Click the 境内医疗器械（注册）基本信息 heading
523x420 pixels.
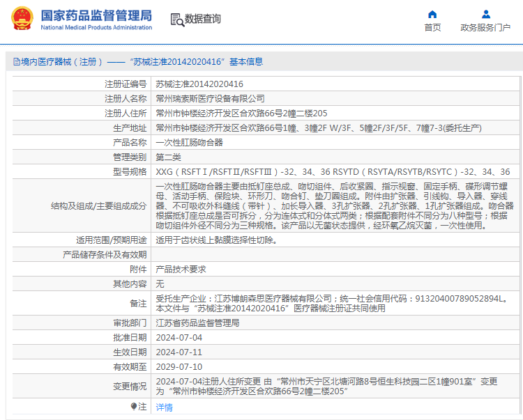tap(138, 61)
